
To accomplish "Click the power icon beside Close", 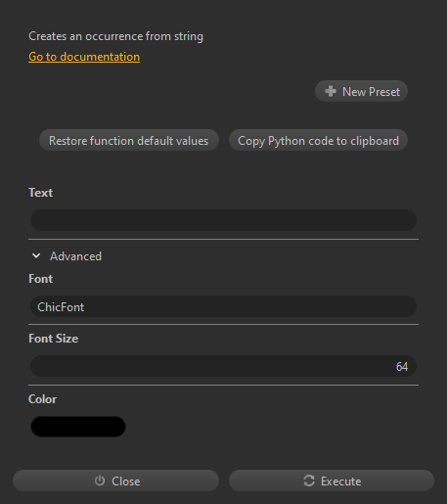I will [100, 481].
